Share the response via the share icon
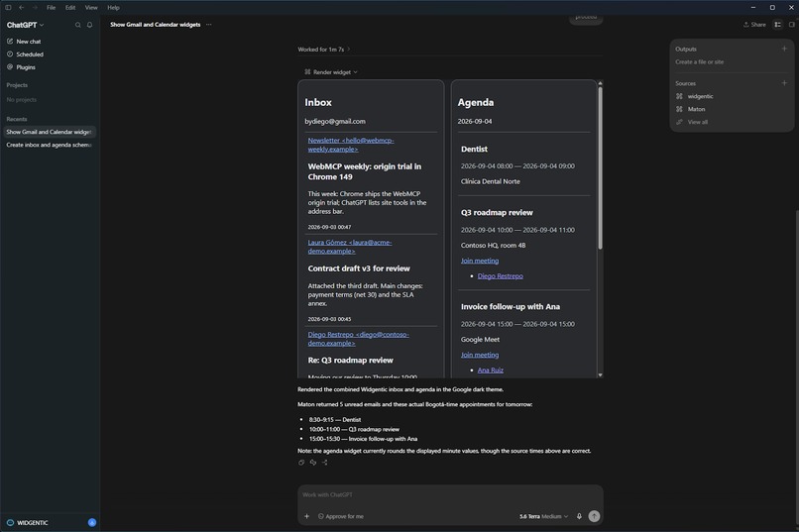This screenshot has width=799, height=532. point(324,463)
